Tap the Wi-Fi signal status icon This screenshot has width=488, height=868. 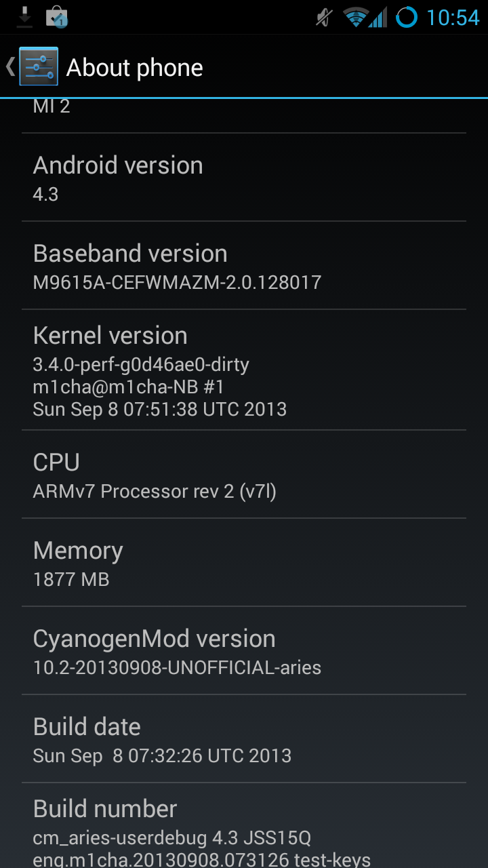(x=355, y=17)
